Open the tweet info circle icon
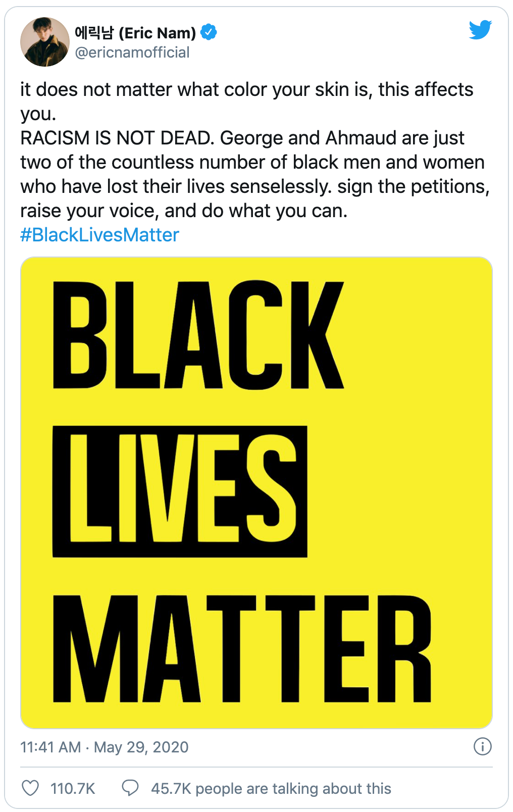Image resolution: width=513 pixels, height=812 pixels. click(x=482, y=746)
